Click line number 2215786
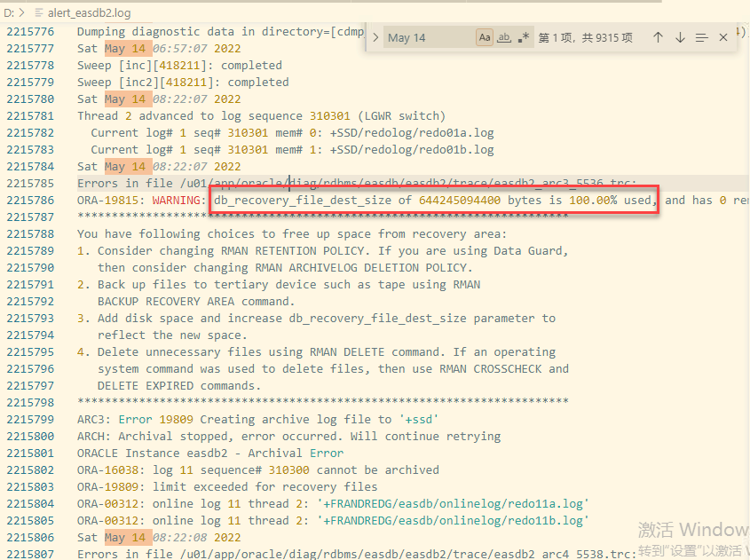The image size is (750, 560). [x=30, y=201]
